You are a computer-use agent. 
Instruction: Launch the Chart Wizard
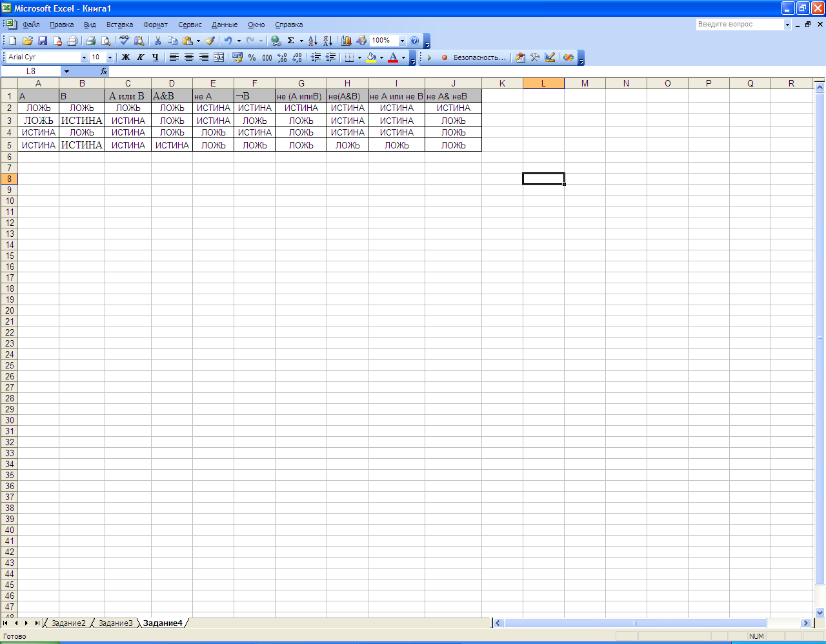tap(347, 41)
